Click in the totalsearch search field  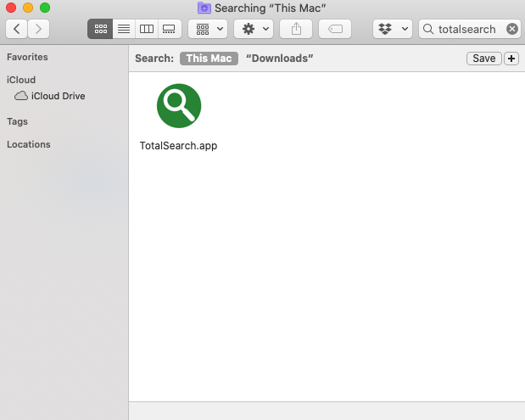click(466, 29)
